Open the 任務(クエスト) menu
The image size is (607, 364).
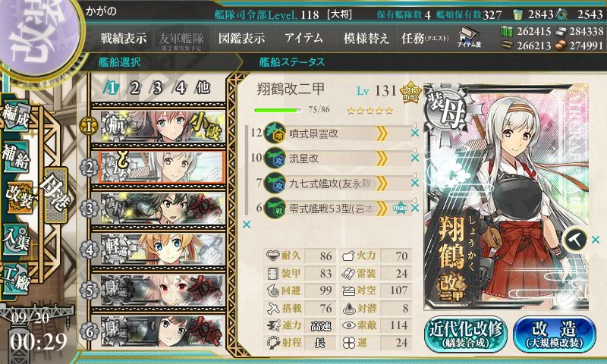[425, 38]
